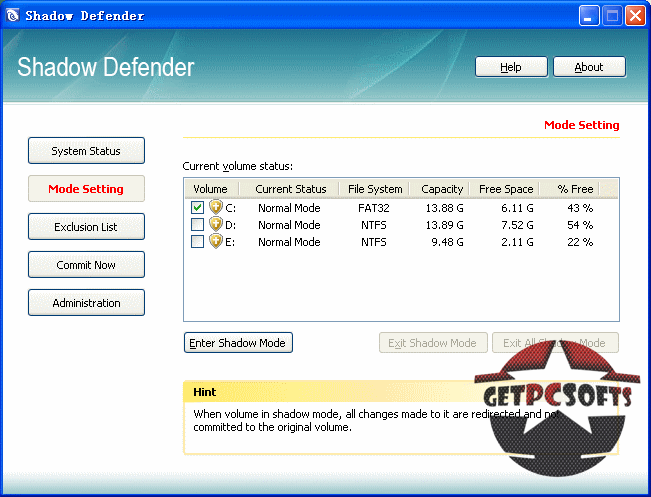The image size is (651, 497).
Task: Uncheck the C: volume checkbox
Action: pyautogui.click(x=198, y=207)
